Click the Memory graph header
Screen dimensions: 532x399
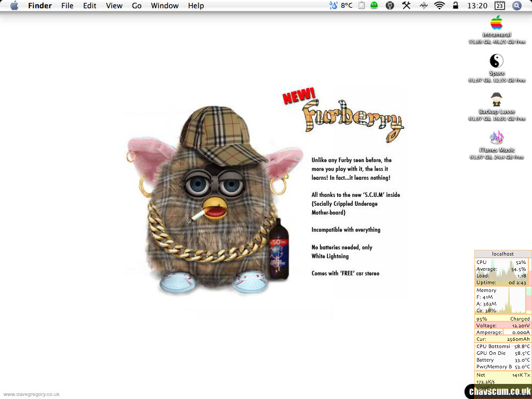pyautogui.click(x=486, y=290)
